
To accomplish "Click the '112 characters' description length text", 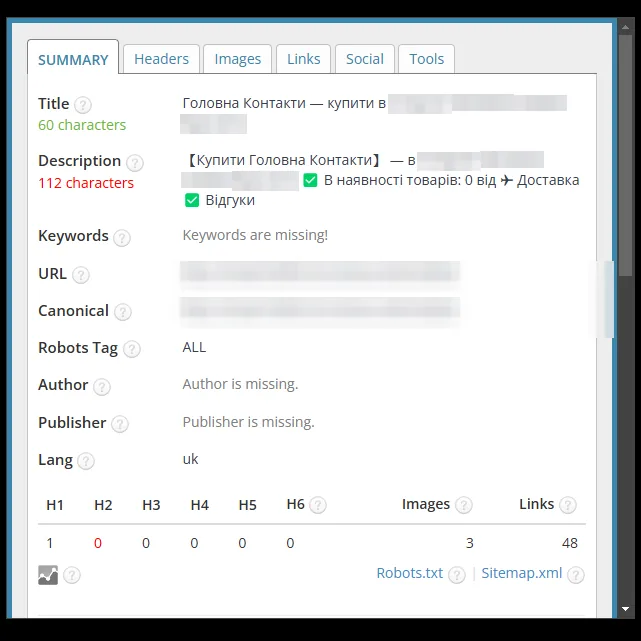I will (86, 183).
